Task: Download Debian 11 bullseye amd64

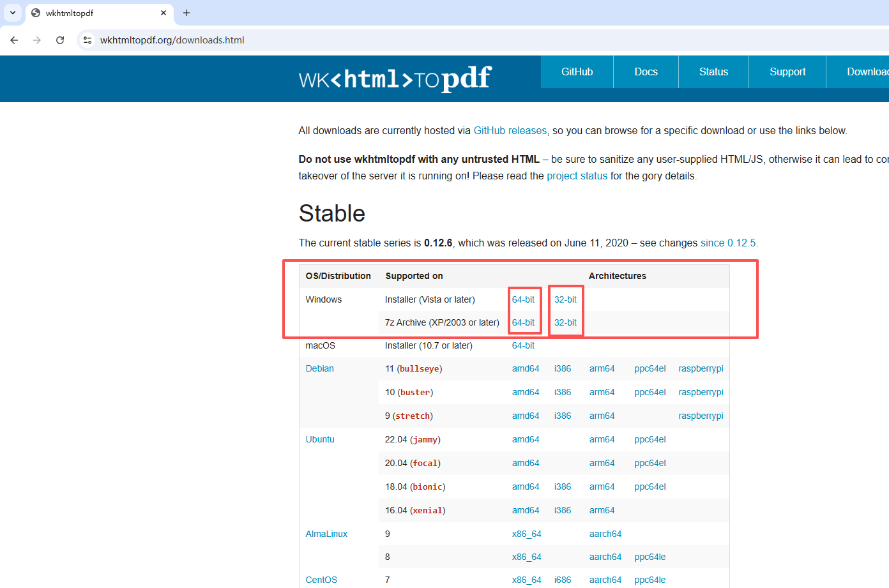Action: 526,368
